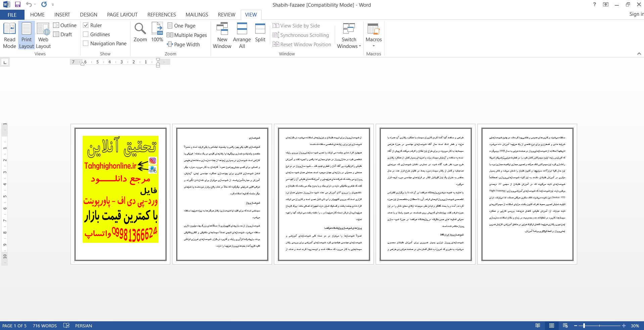Open Read Mode view

9,36
